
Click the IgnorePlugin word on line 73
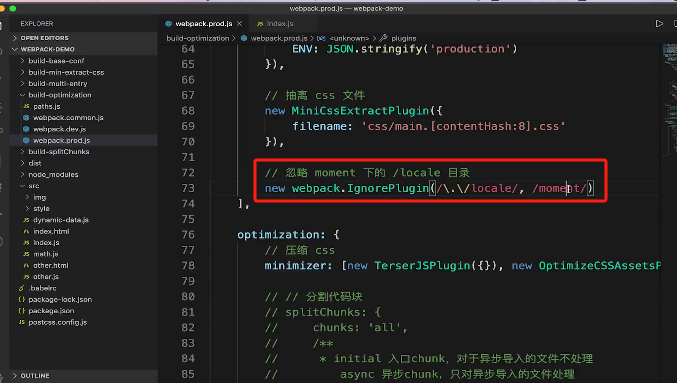coord(388,188)
